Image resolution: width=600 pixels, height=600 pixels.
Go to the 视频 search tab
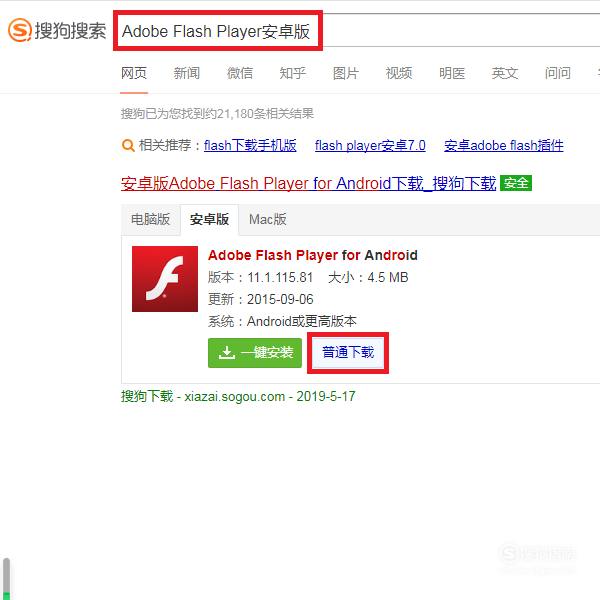point(399,73)
